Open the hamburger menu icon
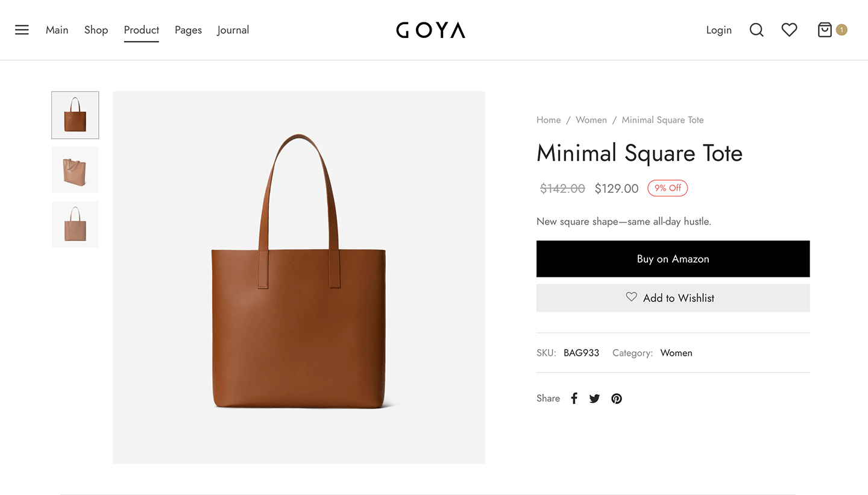The height and width of the screenshot is (495, 868). point(22,30)
